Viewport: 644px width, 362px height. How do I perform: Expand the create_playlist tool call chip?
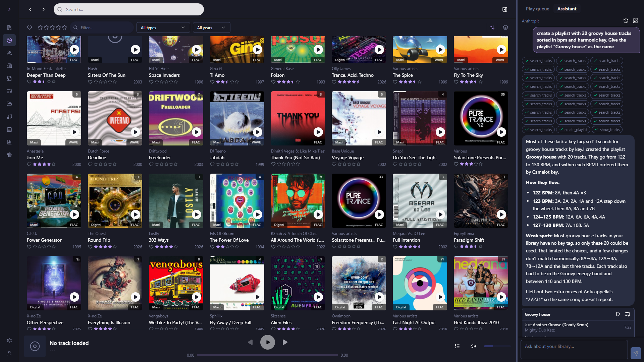(573, 130)
